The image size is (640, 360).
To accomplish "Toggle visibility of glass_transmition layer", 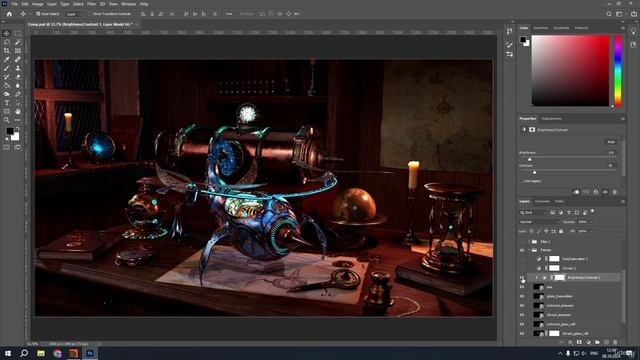I will click(x=522, y=296).
